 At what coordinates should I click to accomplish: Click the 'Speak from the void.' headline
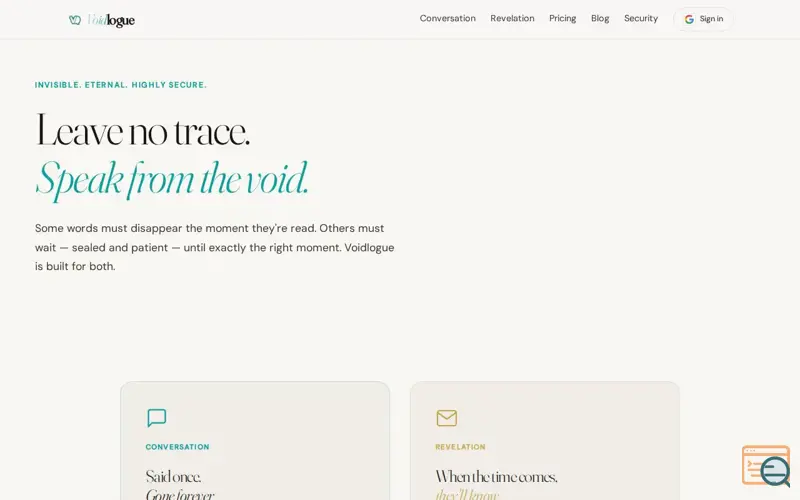pyautogui.click(x=172, y=180)
